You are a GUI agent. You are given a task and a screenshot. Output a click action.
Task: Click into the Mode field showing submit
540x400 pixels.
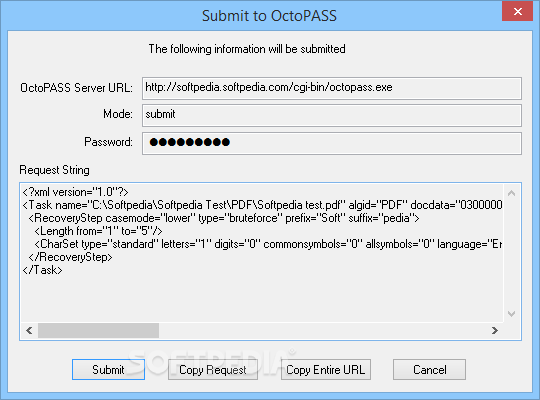point(332,115)
